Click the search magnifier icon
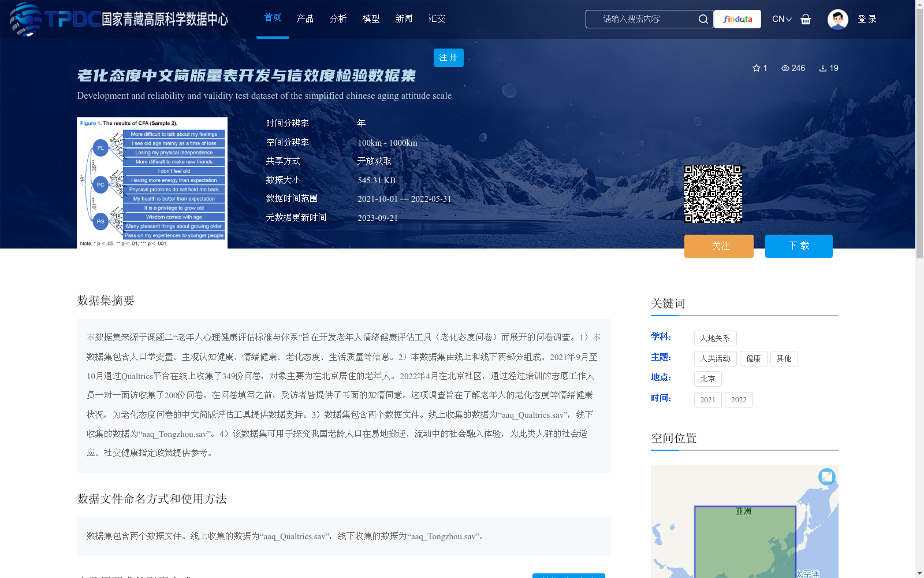This screenshot has height=578, width=924. coord(703,19)
